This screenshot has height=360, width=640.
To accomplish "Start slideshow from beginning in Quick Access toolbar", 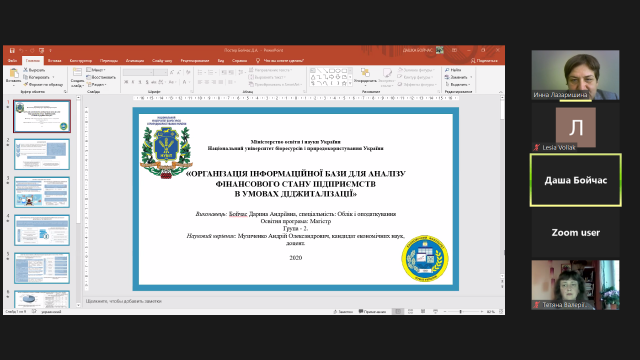I will (41, 50).
